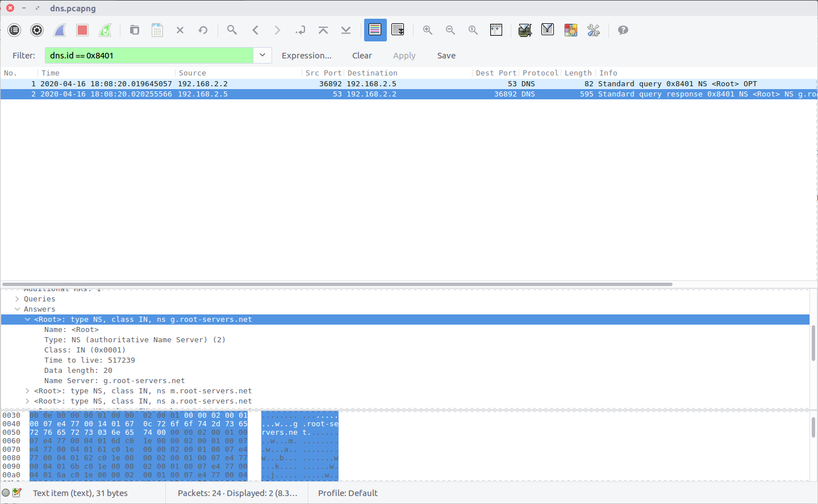Expand the Queries tree node
This screenshot has width=818, height=504.
click(17, 299)
